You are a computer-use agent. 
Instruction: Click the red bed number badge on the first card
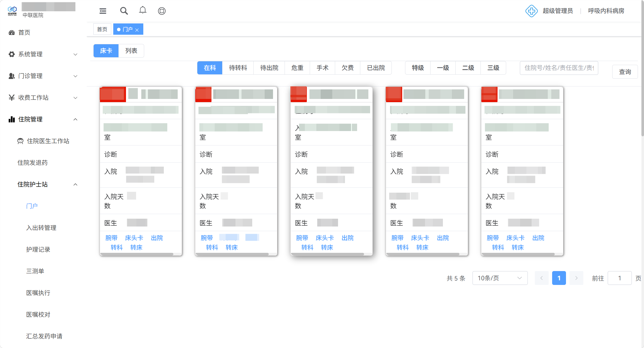tap(113, 94)
